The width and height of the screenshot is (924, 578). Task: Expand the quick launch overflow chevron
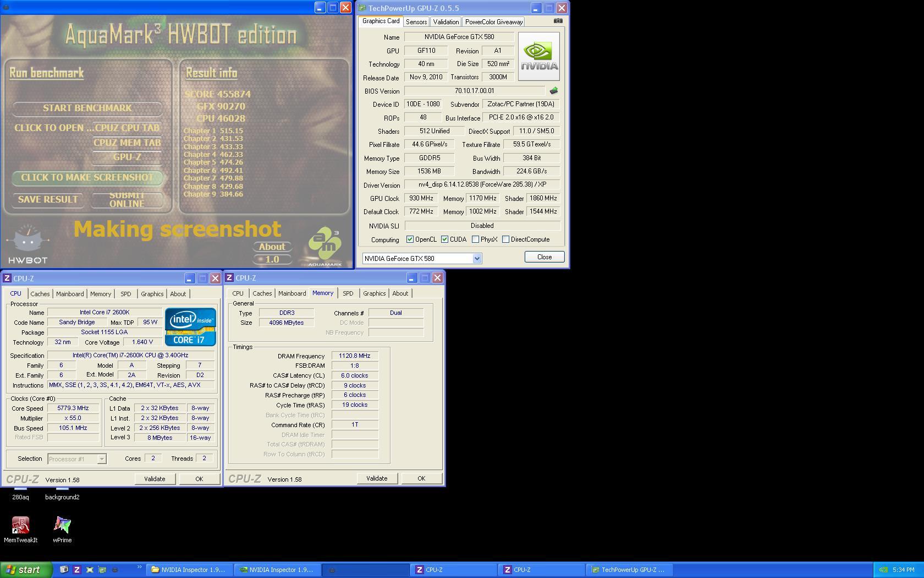coord(139,567)
